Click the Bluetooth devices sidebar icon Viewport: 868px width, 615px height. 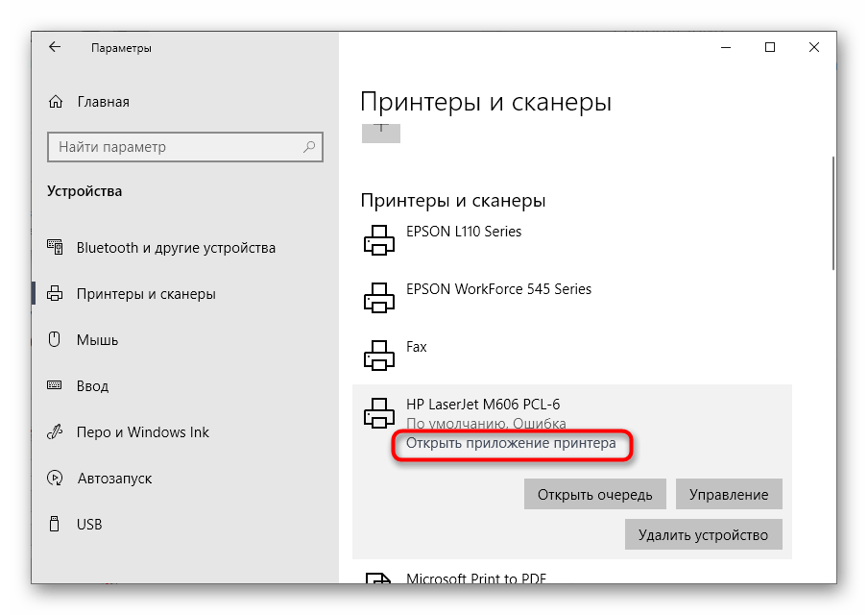[x=57, y=248]
